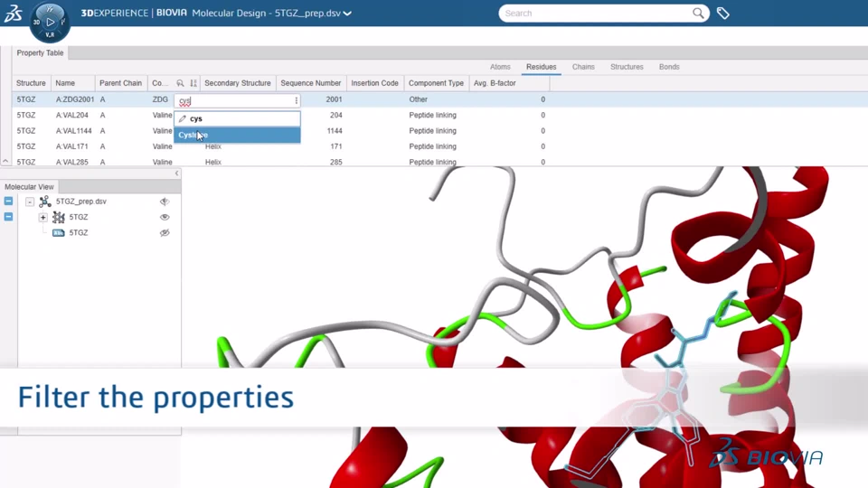Hide the 5TGZ protein structure

[165, 217]
